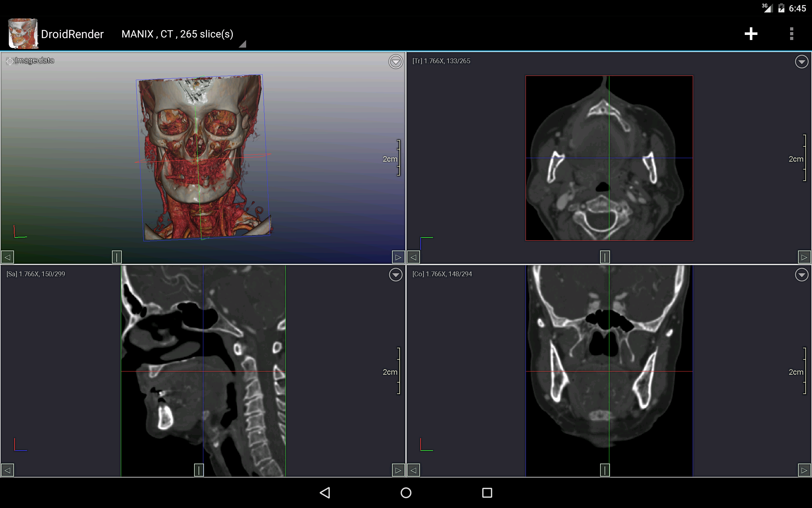Go to next transverse slice
This screenshot has width=812, height=508.
coord(804,257)
